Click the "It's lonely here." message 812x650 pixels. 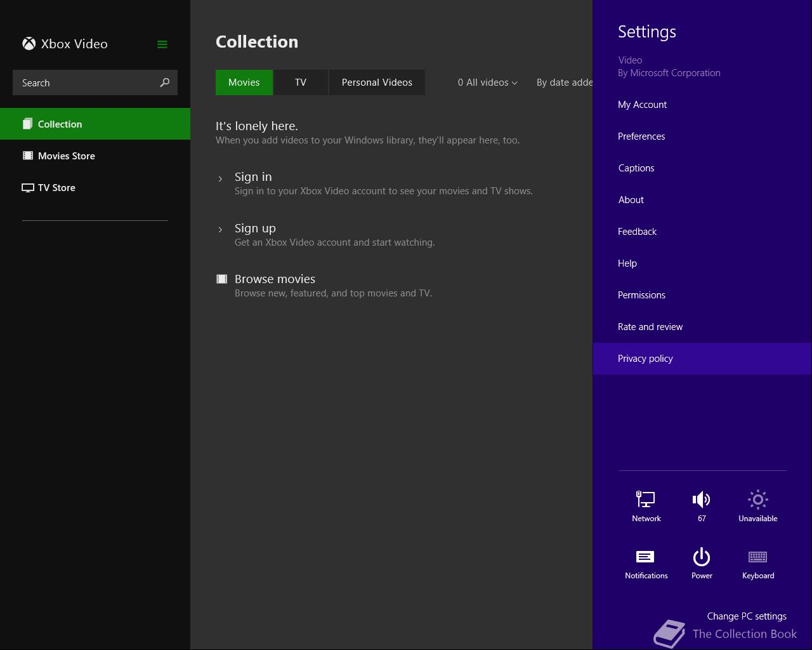click(257, 126)
